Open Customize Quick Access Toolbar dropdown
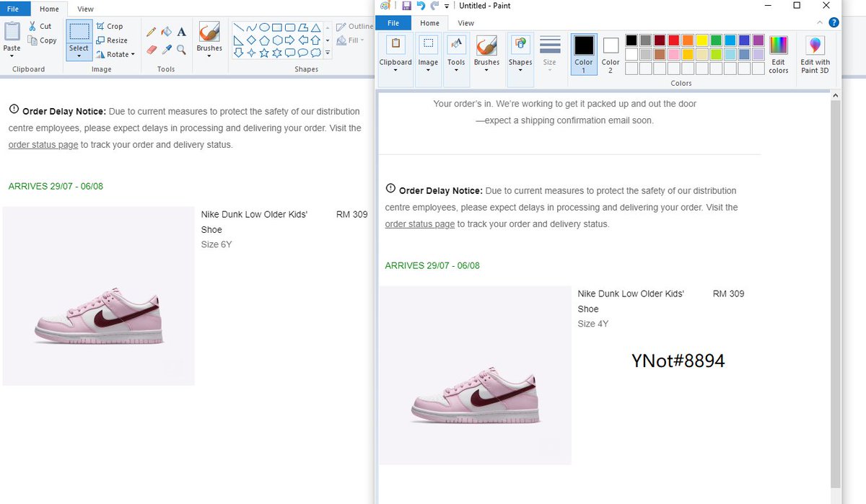This screenshot has width=866, height=504. point(447,6)
